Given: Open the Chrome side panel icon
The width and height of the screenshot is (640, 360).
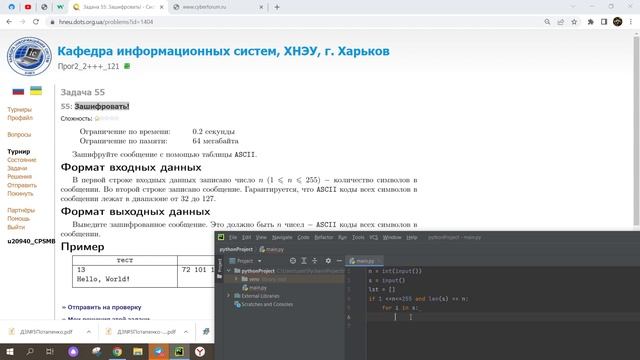Looking at the screenshot, I should pyautogui.click(x=604, y=22).
